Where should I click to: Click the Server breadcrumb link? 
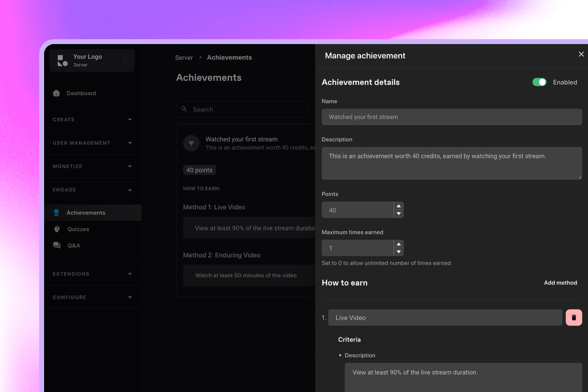[184, 57]
